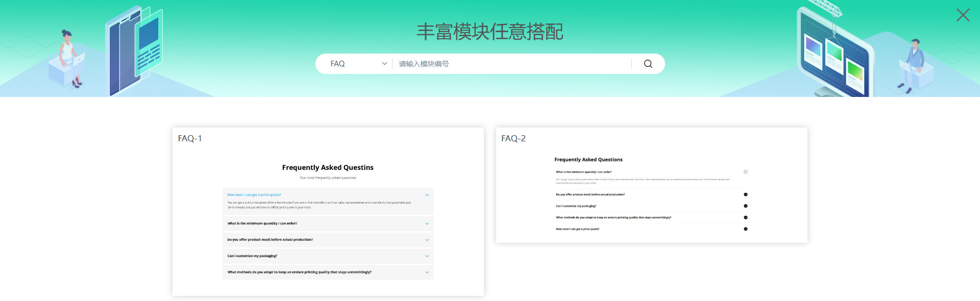Click the magnifier search icon
Viewport: 980px width, 301px height.
click(648, 64)
